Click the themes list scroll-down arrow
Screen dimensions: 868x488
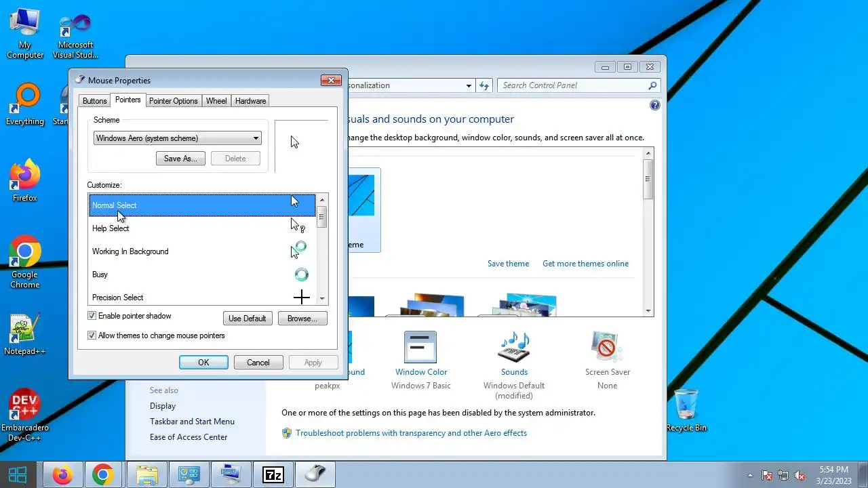[648, 310]
